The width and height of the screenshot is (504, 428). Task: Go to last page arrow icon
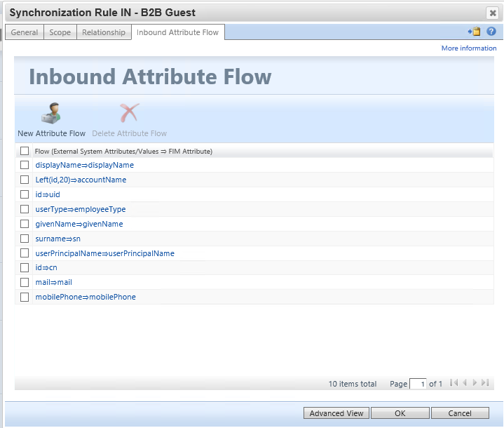(x=485, y=382)
